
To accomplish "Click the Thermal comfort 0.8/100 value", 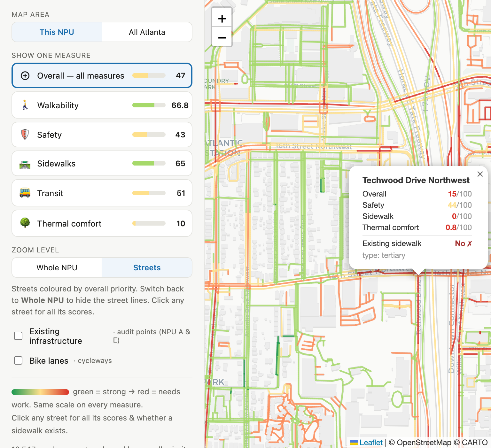I will point(459,228).
